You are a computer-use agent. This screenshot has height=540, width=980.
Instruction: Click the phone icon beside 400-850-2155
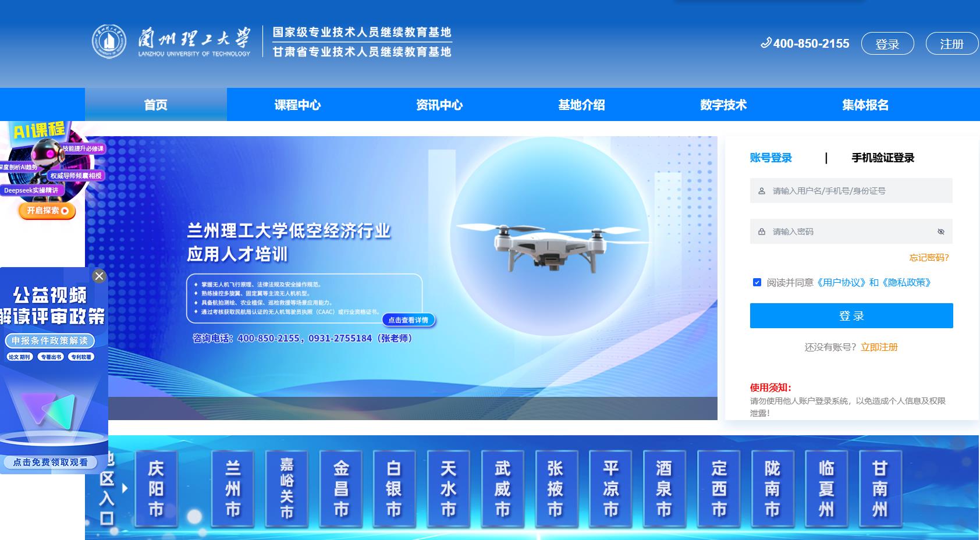[765, 43]
